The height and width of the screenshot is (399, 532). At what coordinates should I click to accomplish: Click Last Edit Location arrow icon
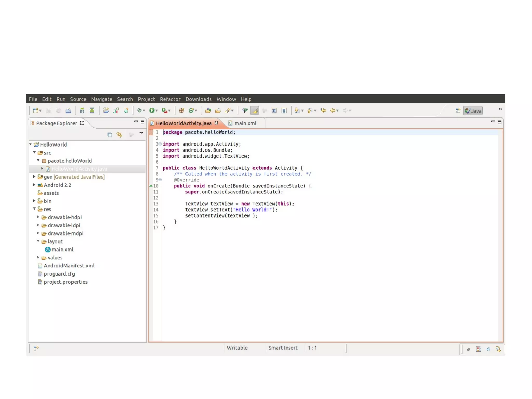pos(323,110)
